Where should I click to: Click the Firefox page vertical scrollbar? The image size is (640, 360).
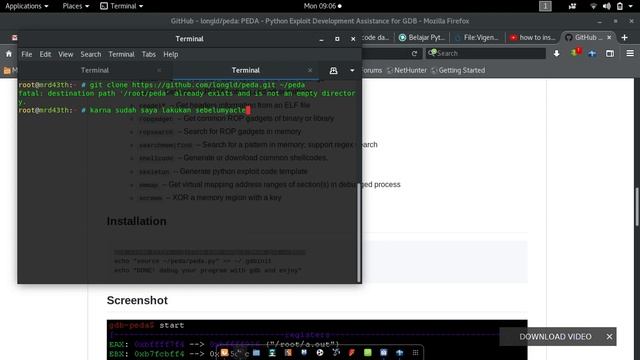(637, 206)
